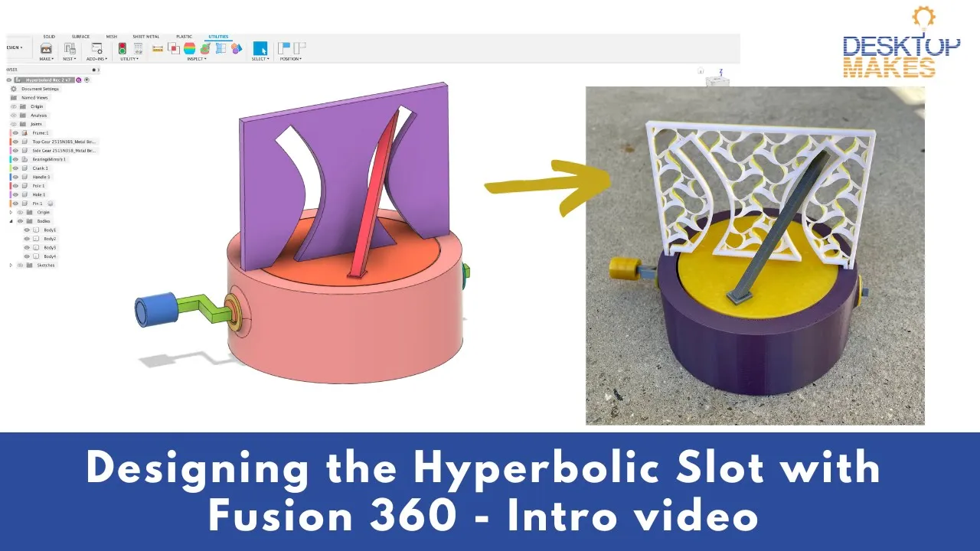The image size is (980, 551).
Task: Click the Add-Ins scripts icon
Action: pos(96,49)
